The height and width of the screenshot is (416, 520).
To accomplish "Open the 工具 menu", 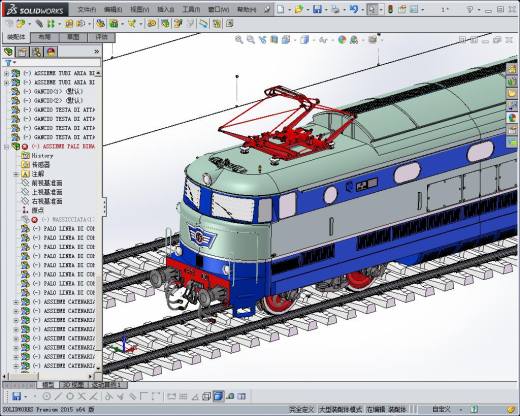I will click(191, 10).
